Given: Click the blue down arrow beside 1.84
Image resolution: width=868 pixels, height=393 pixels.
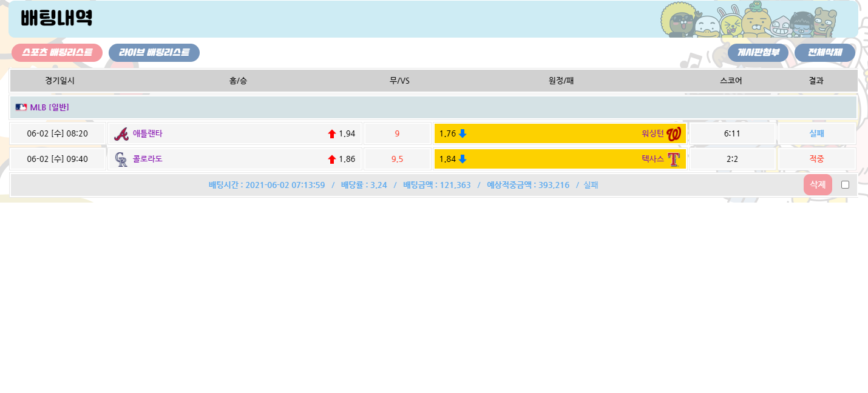Looking at the screenshot, I should (x=463, y=159).
